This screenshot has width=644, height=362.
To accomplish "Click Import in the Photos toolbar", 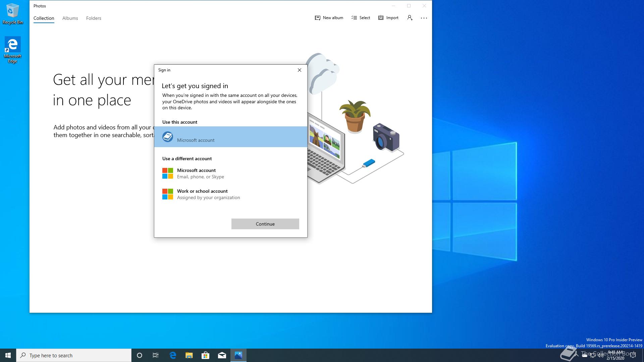I will coord(388,18).
